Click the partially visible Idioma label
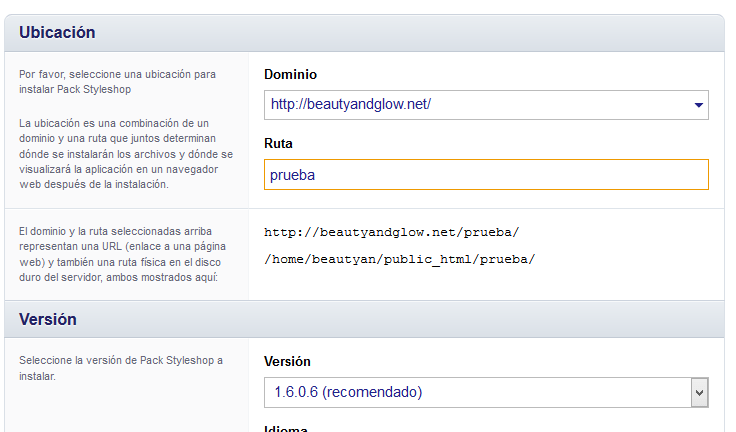736x432 pixels. coord(286,428)
